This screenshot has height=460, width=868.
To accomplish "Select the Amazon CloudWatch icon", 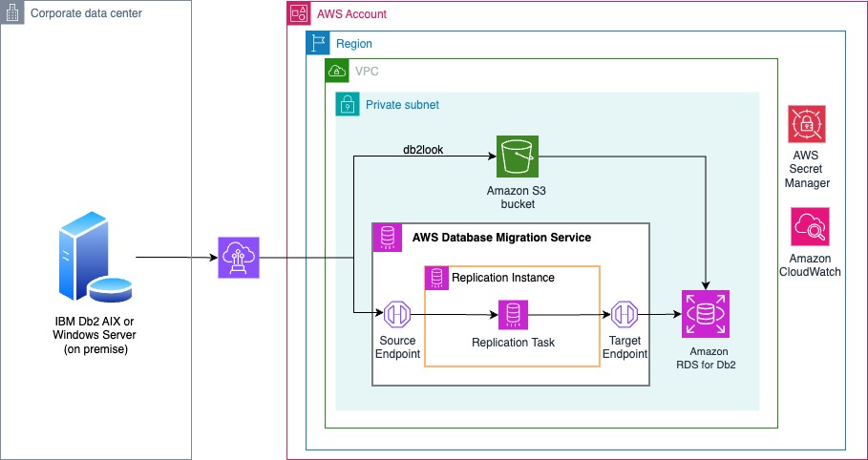I will coord(810,226).
